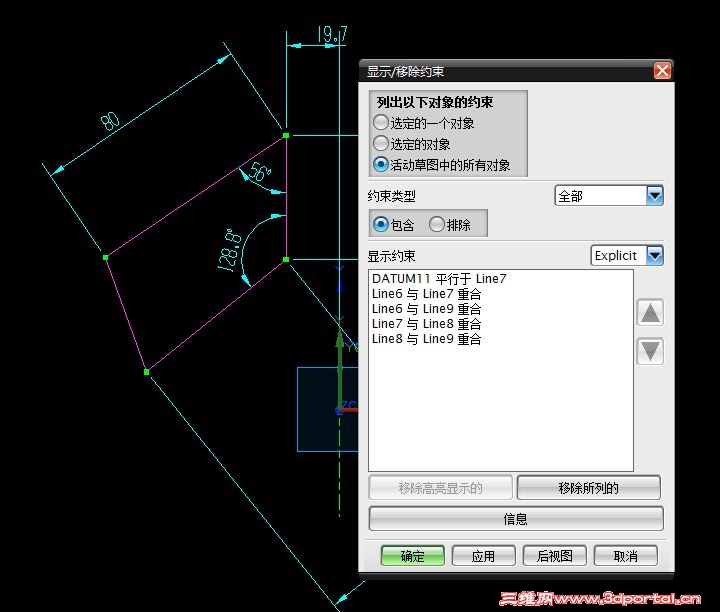Close the 显示/移除约束 dialog
The image size is (720, 612).
point(662,71)
